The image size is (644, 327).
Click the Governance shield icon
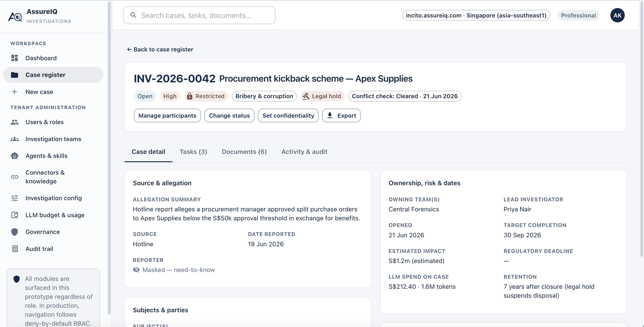(x=14, y=232)
